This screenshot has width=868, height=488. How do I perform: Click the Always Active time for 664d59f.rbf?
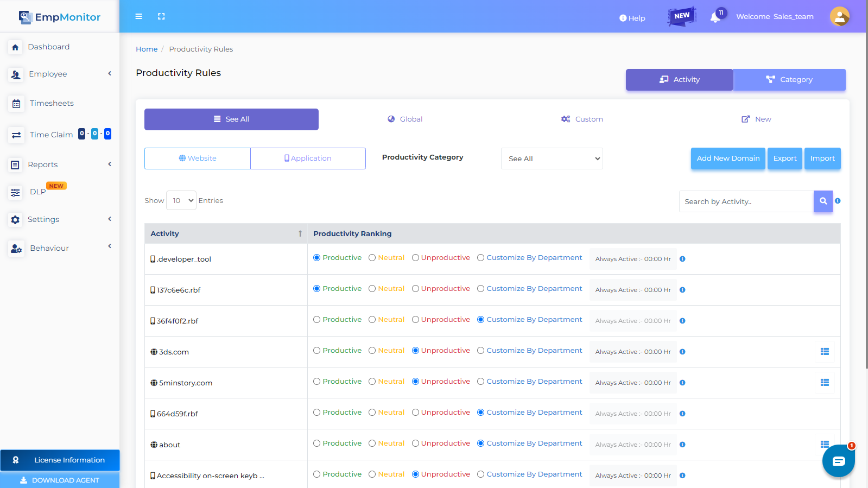(633, 414)
